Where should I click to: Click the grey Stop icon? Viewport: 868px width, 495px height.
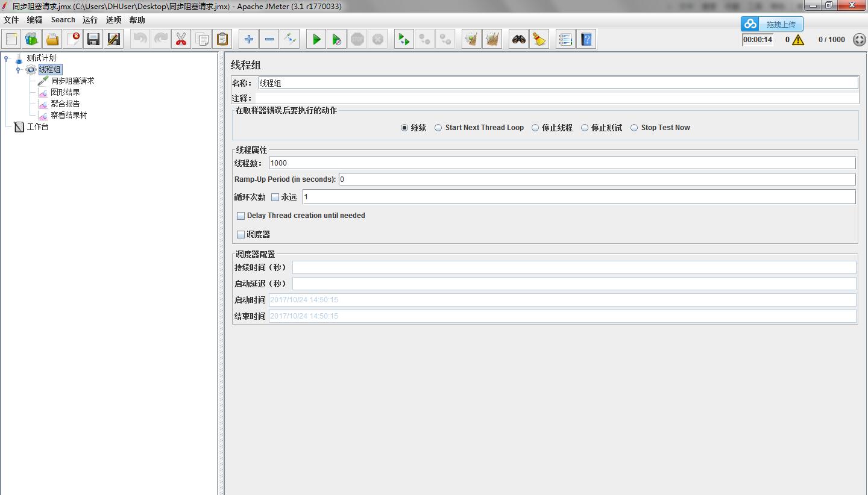(x=357, y=39)
